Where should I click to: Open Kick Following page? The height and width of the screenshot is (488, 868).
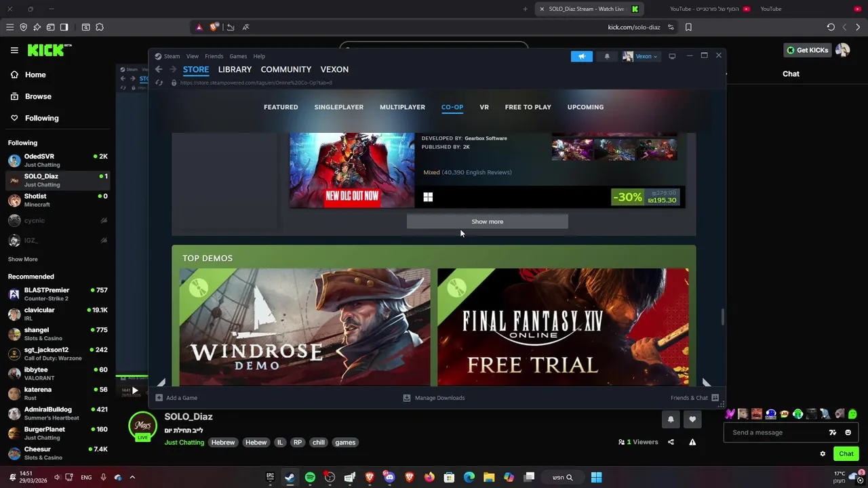(42, 118)
